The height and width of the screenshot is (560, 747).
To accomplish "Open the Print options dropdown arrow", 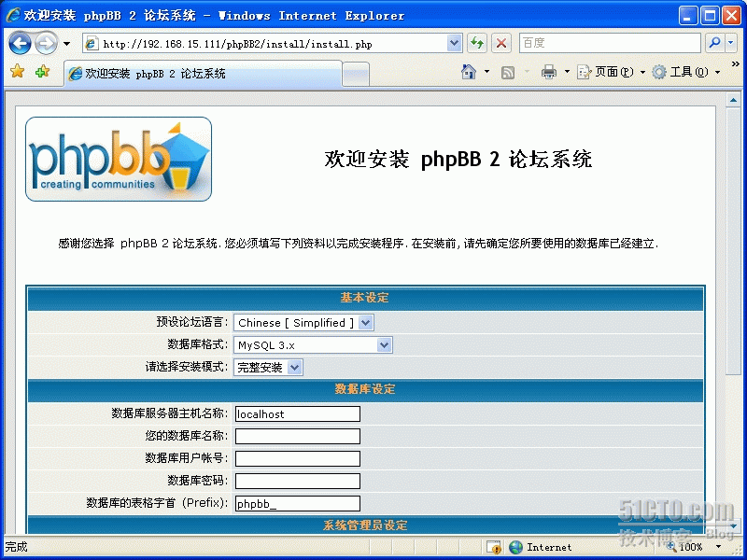I will click(x=567, y=72).
